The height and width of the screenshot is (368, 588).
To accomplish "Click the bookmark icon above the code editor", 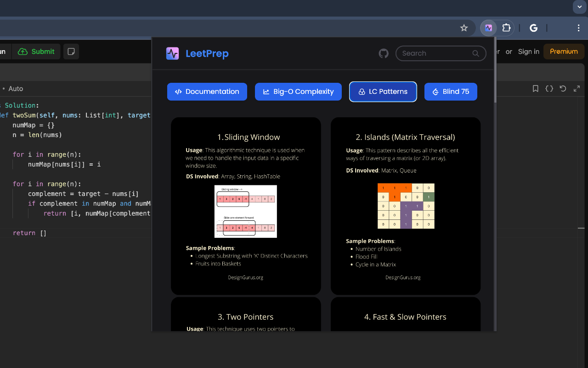I will click(x=535, y=88).
